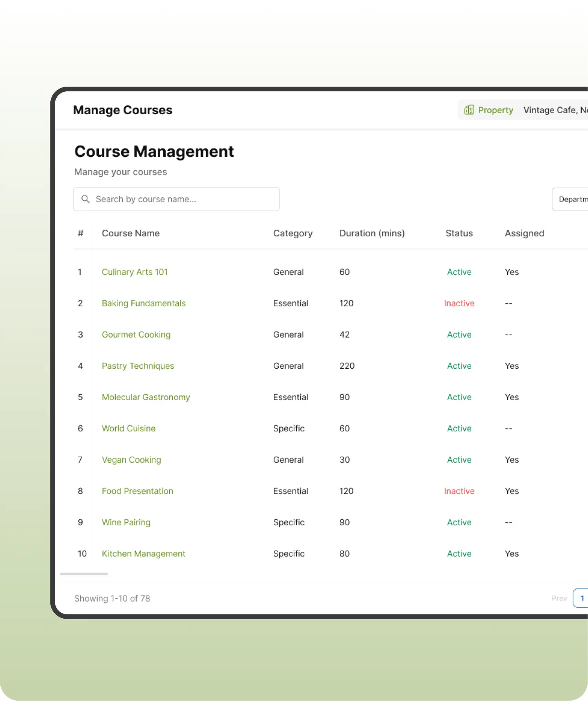
Task: Open the Gourmet Cooking course link
Action: pyautogui.click(x=136, y=334)
